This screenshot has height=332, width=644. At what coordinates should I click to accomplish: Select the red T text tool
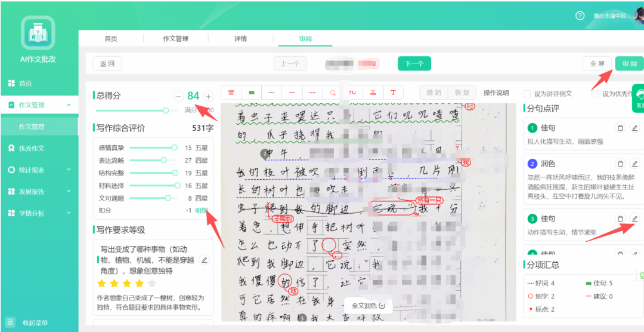(393, 93)
